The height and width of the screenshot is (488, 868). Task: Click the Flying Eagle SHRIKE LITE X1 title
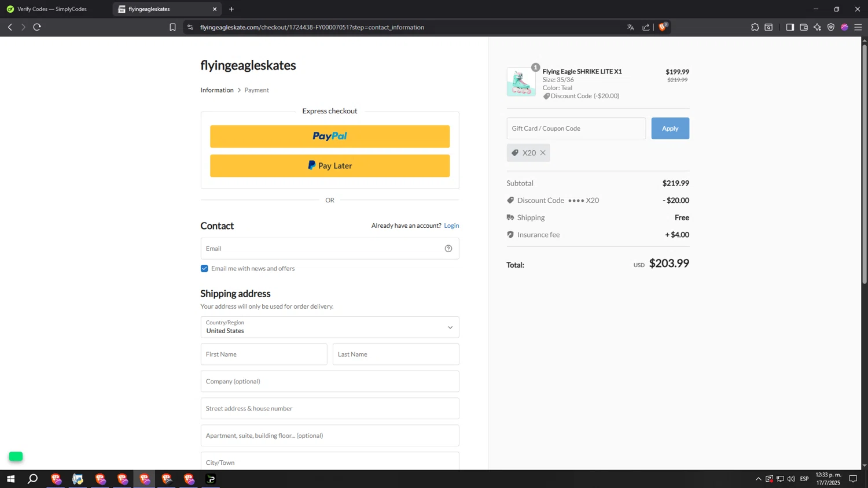pos(582,72)
